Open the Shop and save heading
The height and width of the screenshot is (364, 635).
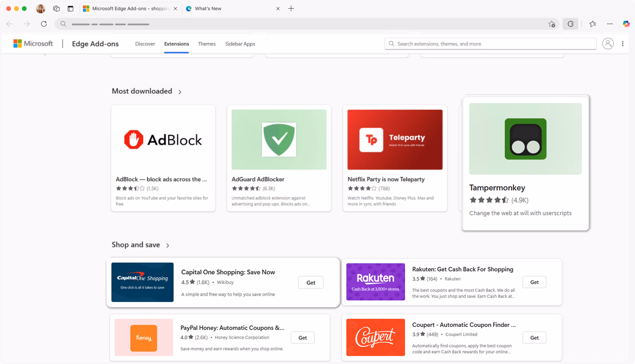pos(136,245)
